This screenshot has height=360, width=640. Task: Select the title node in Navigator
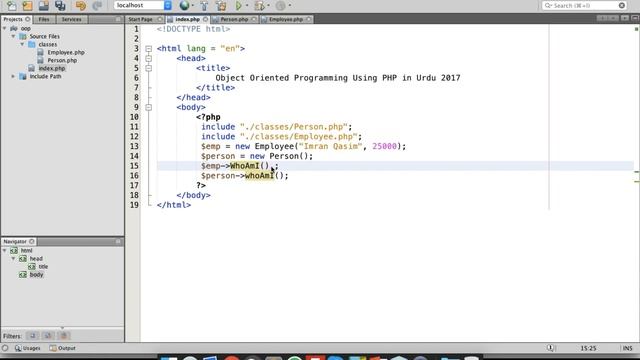(x=43, y=267)
